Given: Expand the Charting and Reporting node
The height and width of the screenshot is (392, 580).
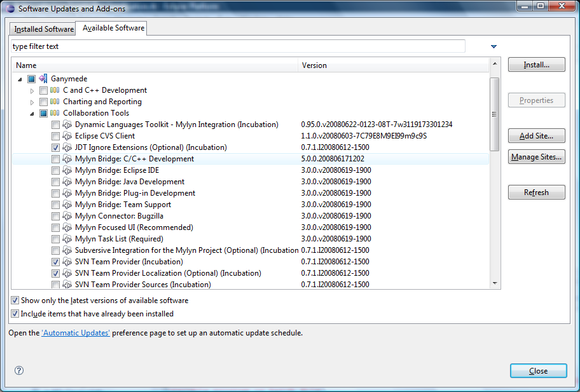Looking at the screenshot, I should pyautogui.click(x=32, y=102).
